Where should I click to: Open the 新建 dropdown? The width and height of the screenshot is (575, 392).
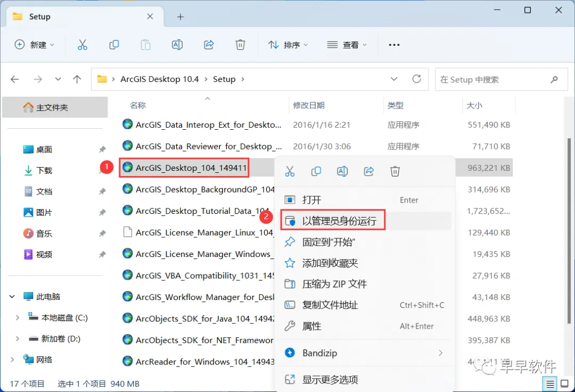point(34,45)
